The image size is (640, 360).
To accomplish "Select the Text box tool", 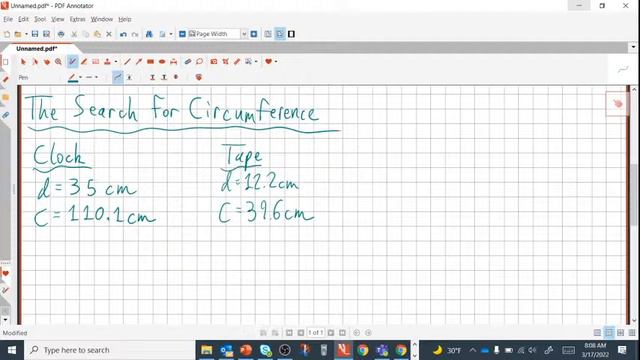I will tap(96, 62).
